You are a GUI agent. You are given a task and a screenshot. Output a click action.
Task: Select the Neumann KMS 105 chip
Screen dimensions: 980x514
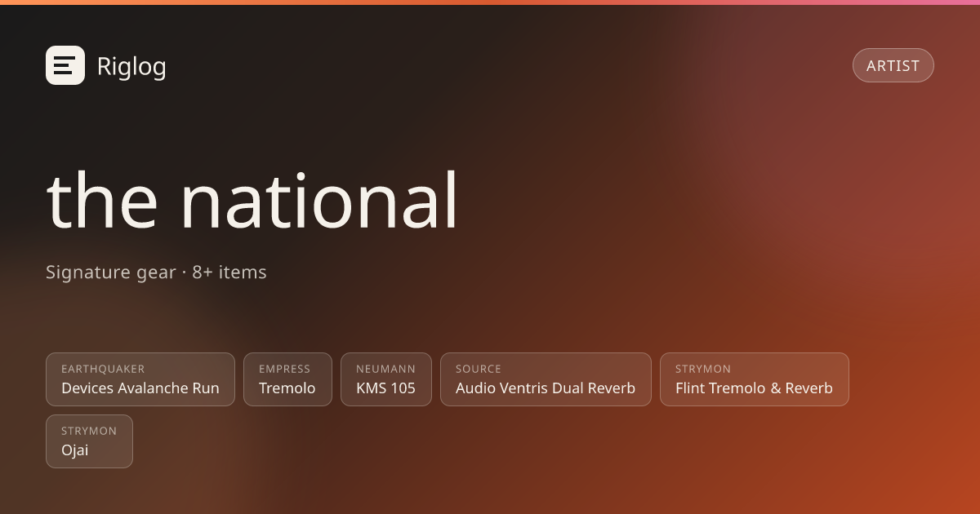point(386,379)
